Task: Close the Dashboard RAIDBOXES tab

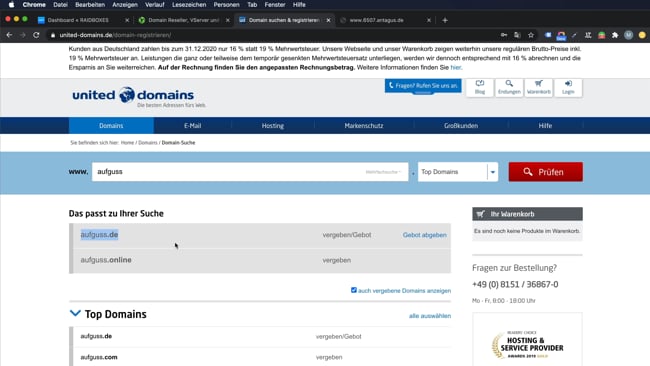Action: (127, 20)
